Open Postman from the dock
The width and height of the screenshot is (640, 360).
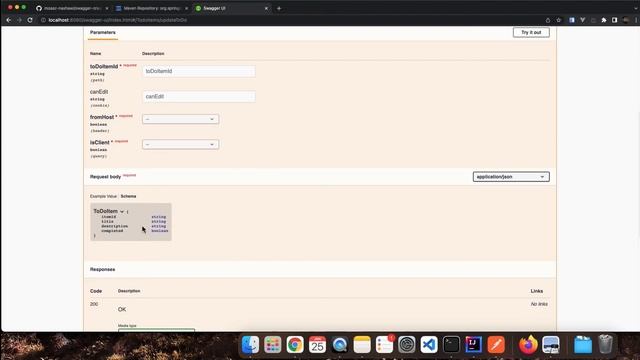click(496, 345)
